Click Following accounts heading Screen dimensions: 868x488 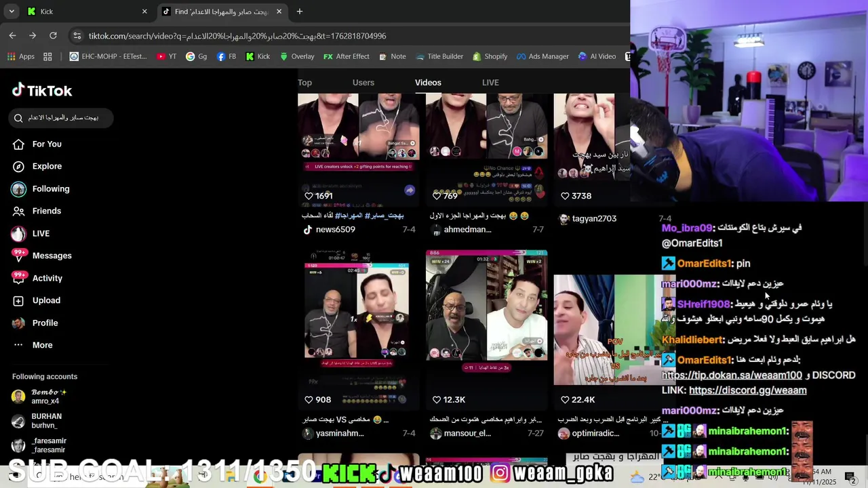click(x=45, y=376)
